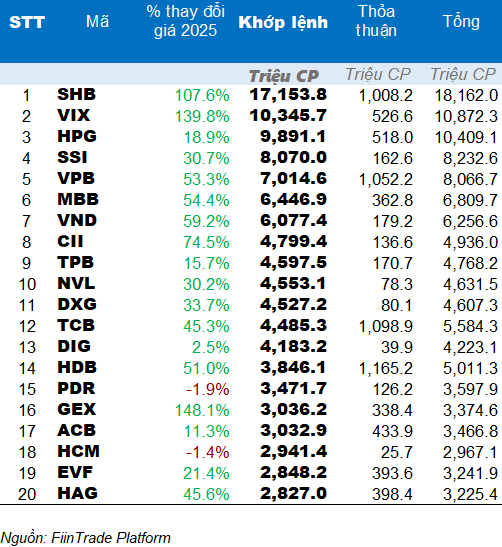Select the SHB ticker cell

(x=76, y=95)
